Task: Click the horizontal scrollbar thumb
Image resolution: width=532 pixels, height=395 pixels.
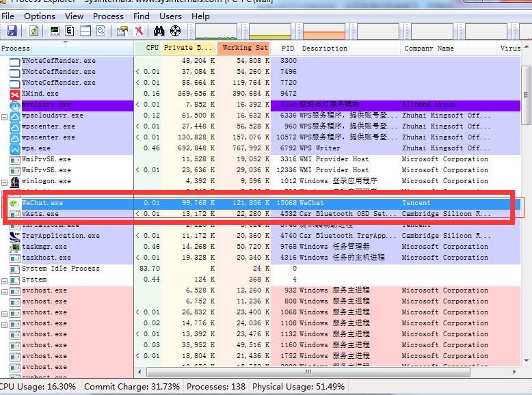Action: (x=308, y=372)
